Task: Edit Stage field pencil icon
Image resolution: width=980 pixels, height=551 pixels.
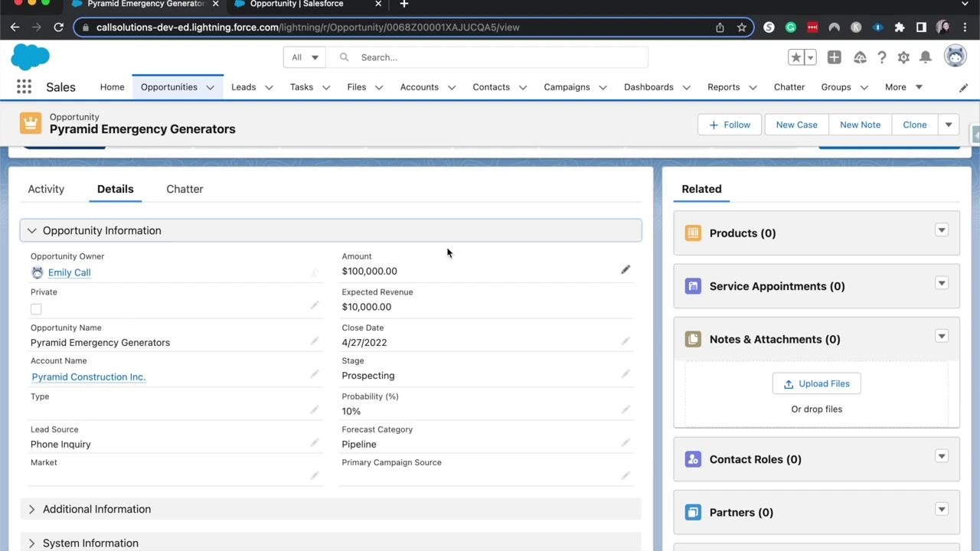Action: tap(626, 373)
